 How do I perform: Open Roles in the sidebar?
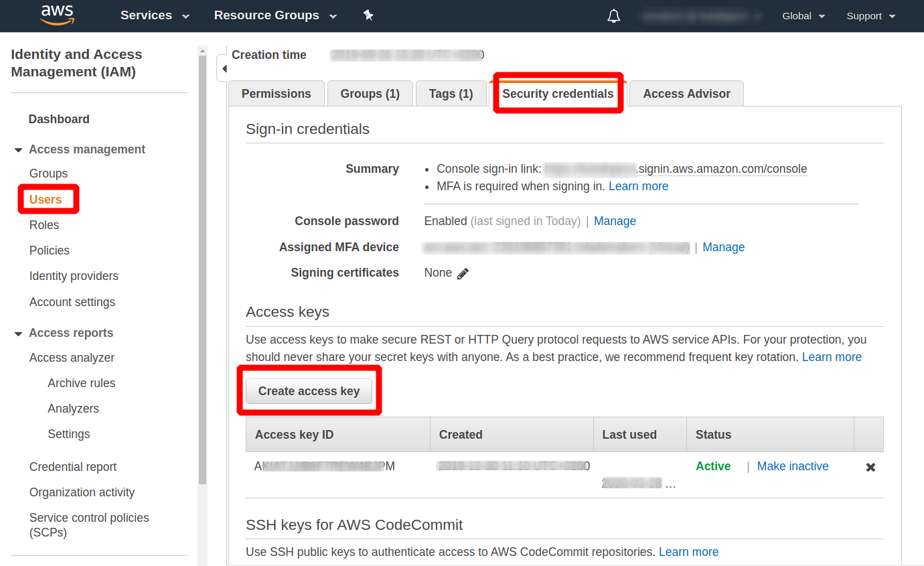click(x=44, y=225)
